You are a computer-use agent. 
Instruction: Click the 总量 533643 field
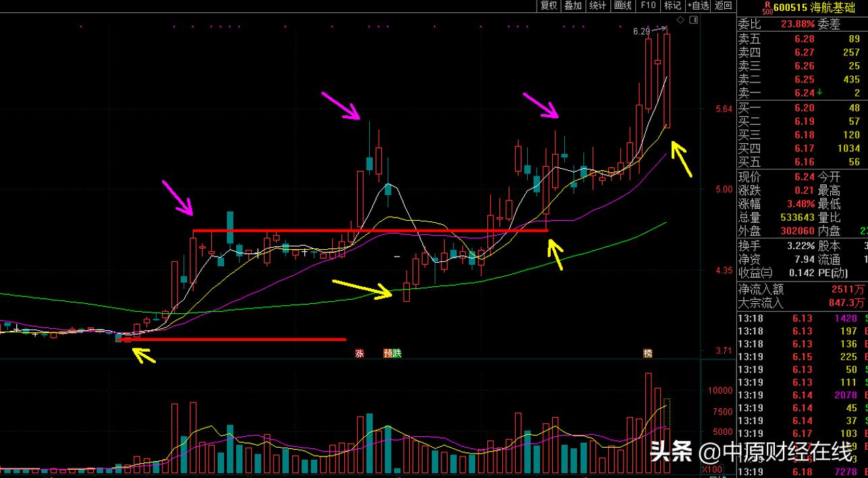coord(776,217)
